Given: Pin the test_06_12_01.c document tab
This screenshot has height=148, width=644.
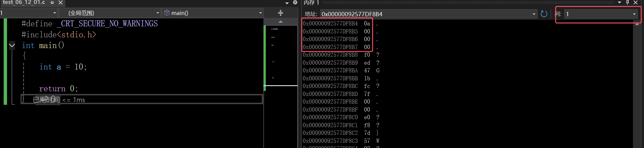Looking at the screenshot, I should click(x=52, y=2).
